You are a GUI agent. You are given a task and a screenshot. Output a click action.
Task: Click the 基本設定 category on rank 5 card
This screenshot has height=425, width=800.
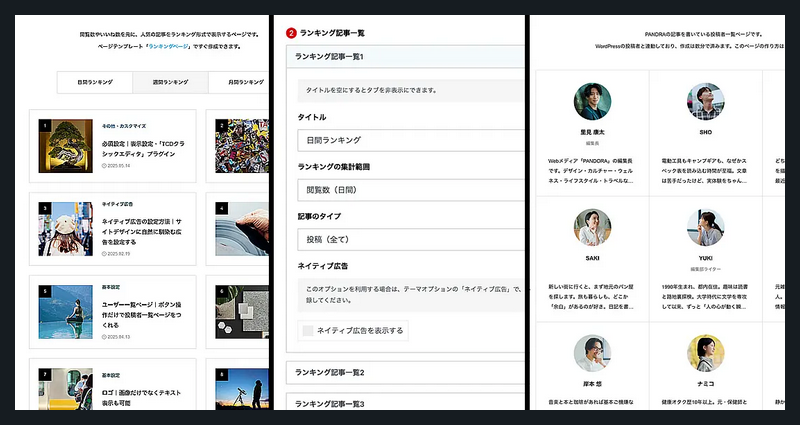111,287
